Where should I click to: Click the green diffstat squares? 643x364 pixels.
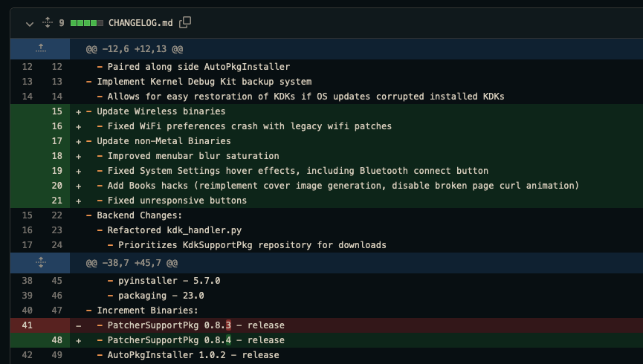87,23
